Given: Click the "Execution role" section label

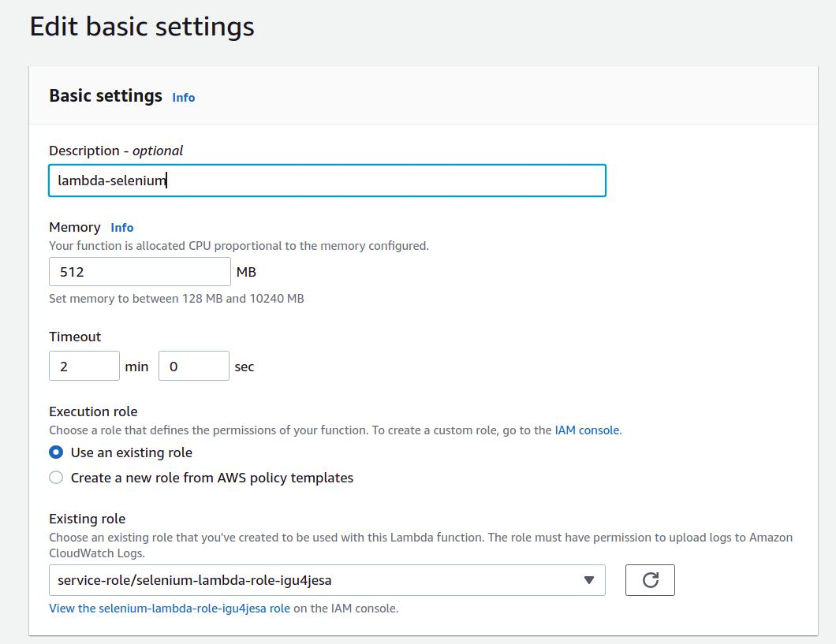Looking at the screenshot, I should [x=93, y=411].
